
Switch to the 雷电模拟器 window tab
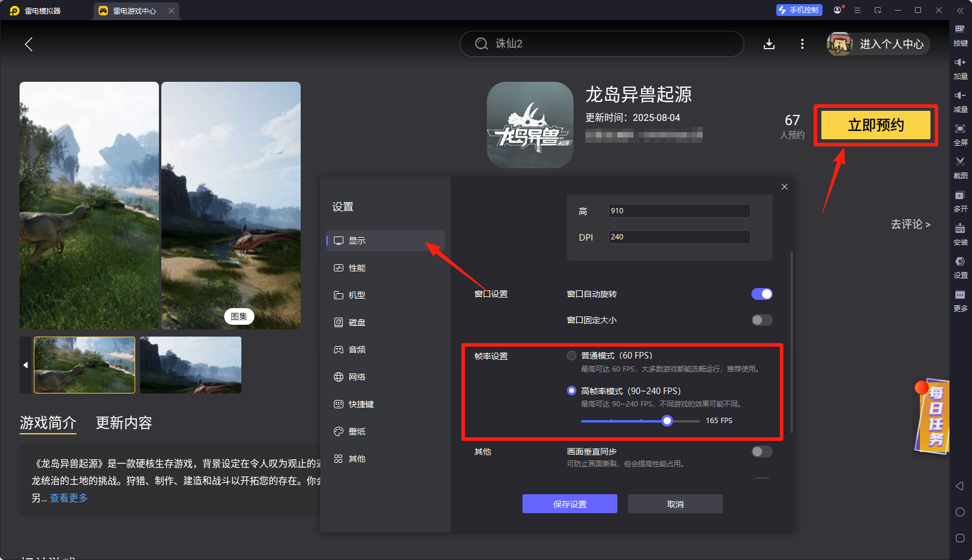36,11
